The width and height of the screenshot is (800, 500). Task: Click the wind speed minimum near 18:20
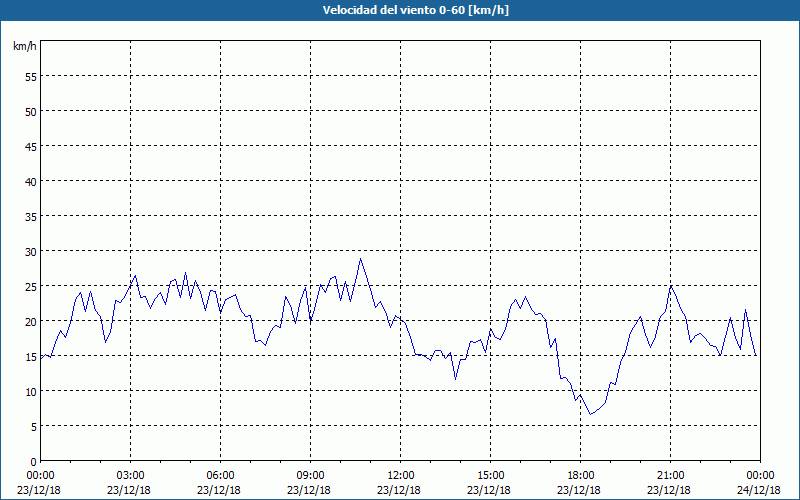pos(591,414)
